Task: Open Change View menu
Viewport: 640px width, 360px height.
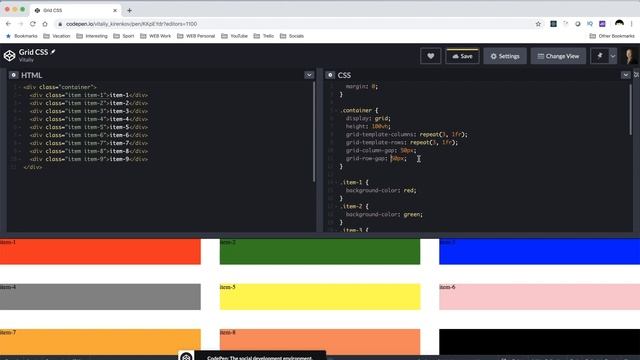Action: pyautogui.click(x=558, y=56)
